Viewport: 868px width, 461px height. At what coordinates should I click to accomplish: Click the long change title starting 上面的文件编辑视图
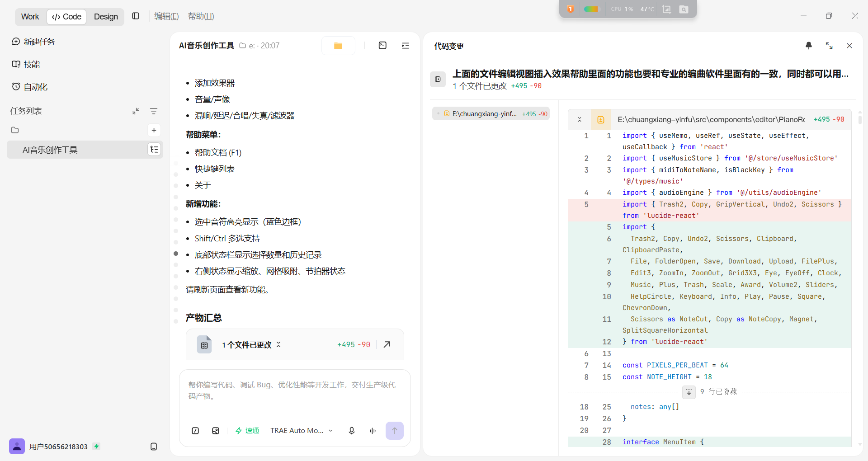pyautogui.click(x=651, y=74)
